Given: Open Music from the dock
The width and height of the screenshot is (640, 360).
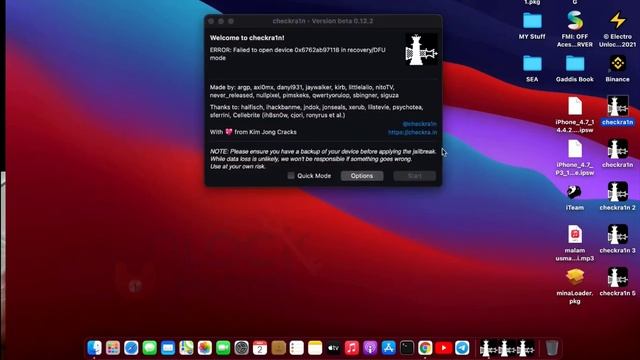Looking at the screenshot, I should [351, 348].
